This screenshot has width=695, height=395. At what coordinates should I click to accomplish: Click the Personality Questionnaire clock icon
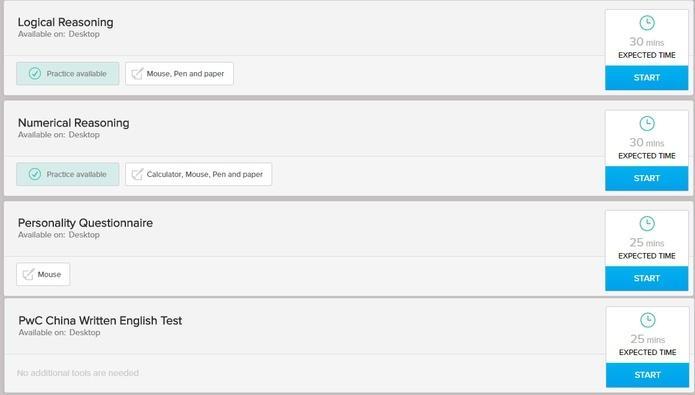[x=647, y=224]
